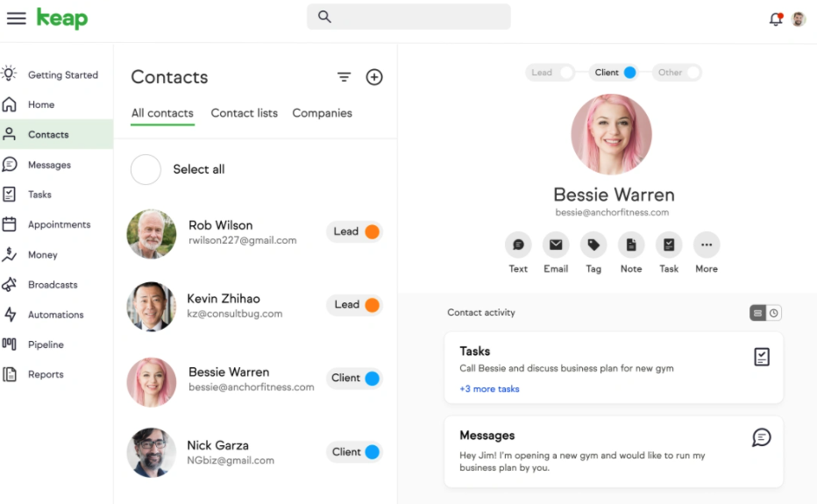Image resolution: width=817 pixels, height=504 pixels.
Task: Click bessie@anchorfitness.com under profile name
Action: point(612,212)
